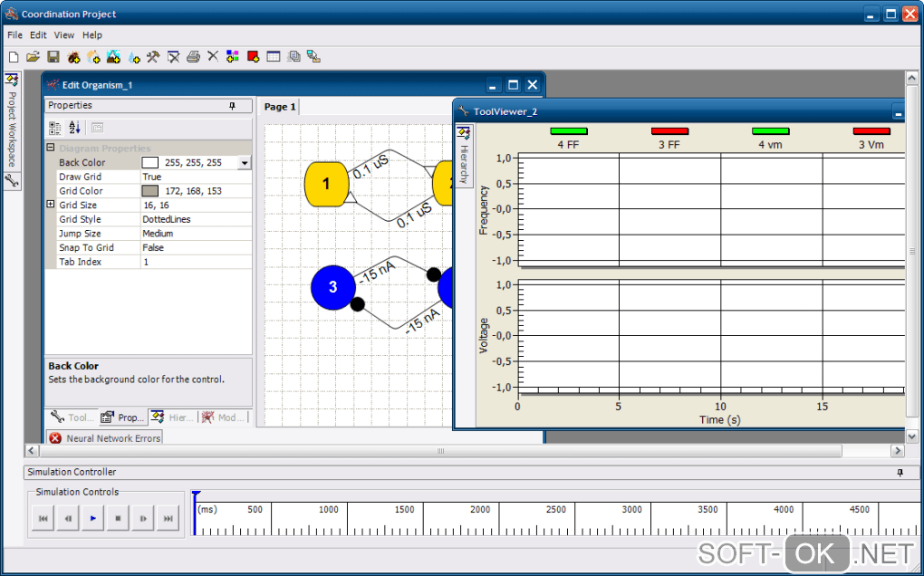The width and height of the screenshot is (924, 576).
Task: Step the simulation forward one frame
Action: coord(143,518)
